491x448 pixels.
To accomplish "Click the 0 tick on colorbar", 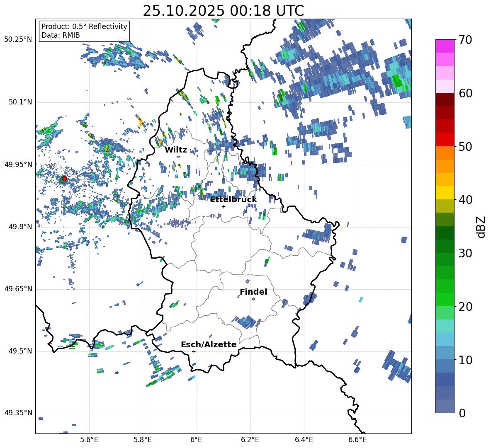I will click(x=462, y=413).
